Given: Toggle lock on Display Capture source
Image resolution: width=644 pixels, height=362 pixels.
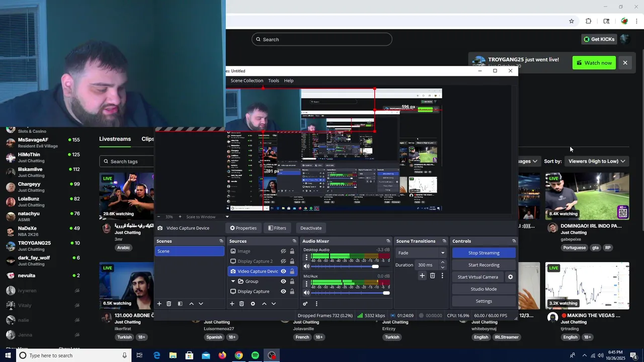Looking at the screenshot, I should click(x=292, y=292).
